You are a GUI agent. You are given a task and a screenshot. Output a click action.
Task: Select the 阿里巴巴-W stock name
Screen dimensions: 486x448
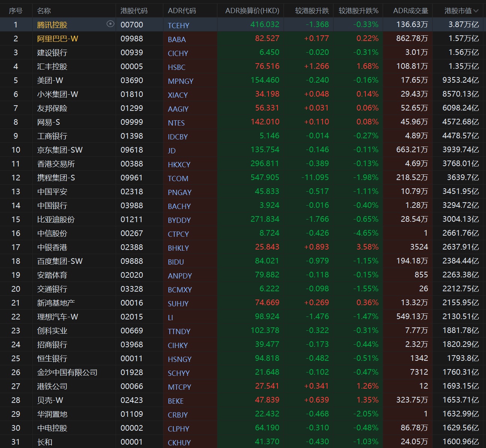57,39
